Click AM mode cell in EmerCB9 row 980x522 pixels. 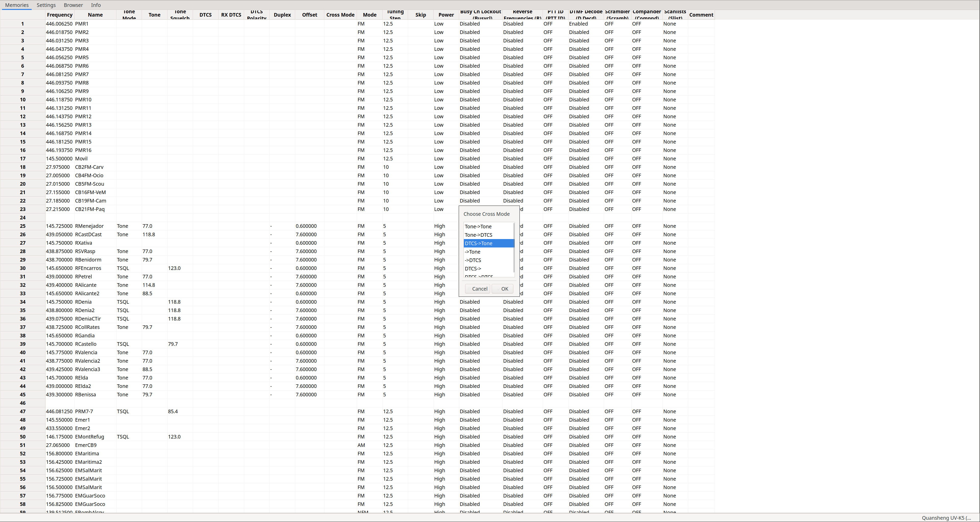(x=361, y=445)
